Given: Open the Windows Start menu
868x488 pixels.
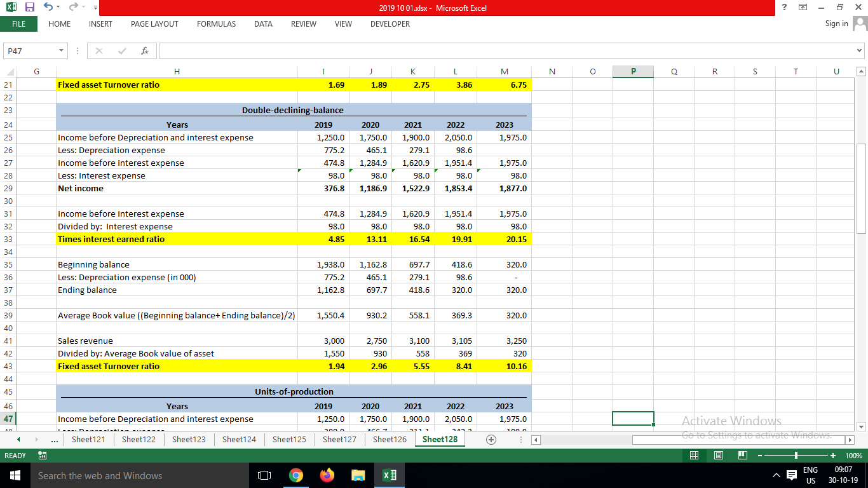Looking at the screenshot, I should click(x=14, y=475).
